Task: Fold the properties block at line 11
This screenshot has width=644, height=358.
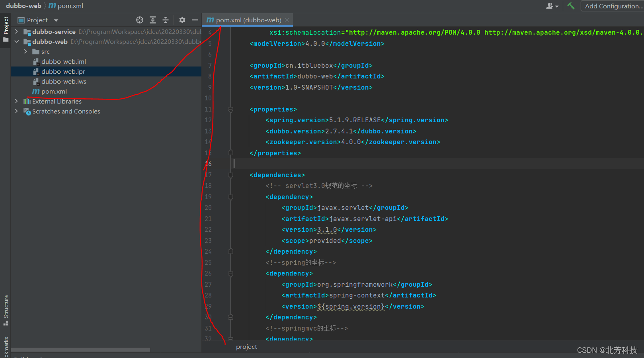Action: click(x=231, y=110)
